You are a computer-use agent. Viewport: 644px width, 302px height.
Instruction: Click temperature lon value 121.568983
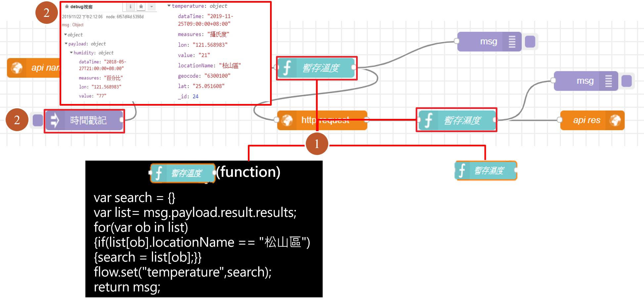pyautogui.click(x=210, y=45)
